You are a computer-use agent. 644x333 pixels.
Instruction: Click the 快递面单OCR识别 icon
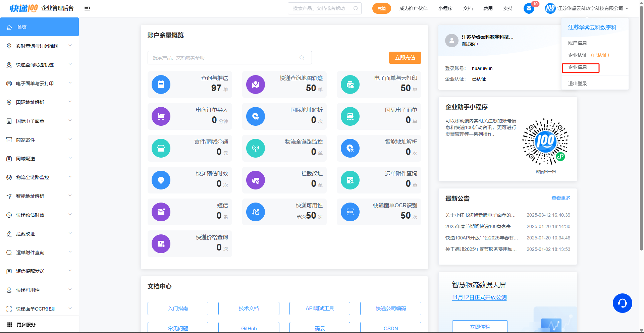tap(350, 212)
